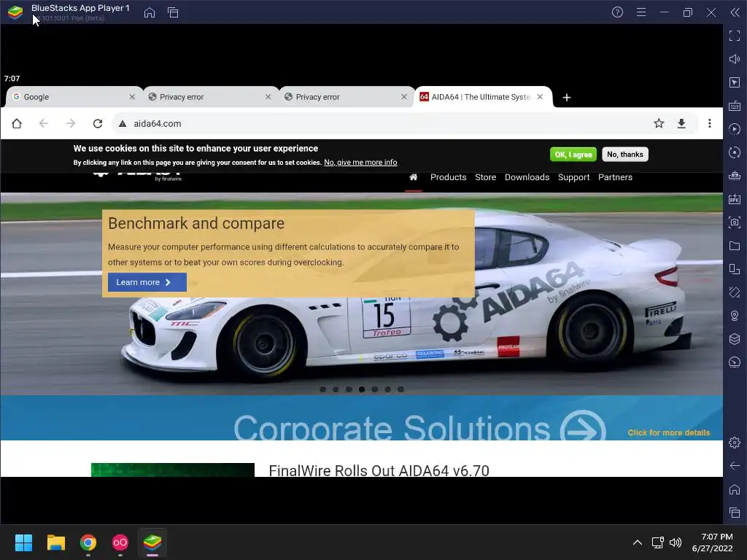Click Android home button in sidebar

pyautogui.click(x=735, y=489)
